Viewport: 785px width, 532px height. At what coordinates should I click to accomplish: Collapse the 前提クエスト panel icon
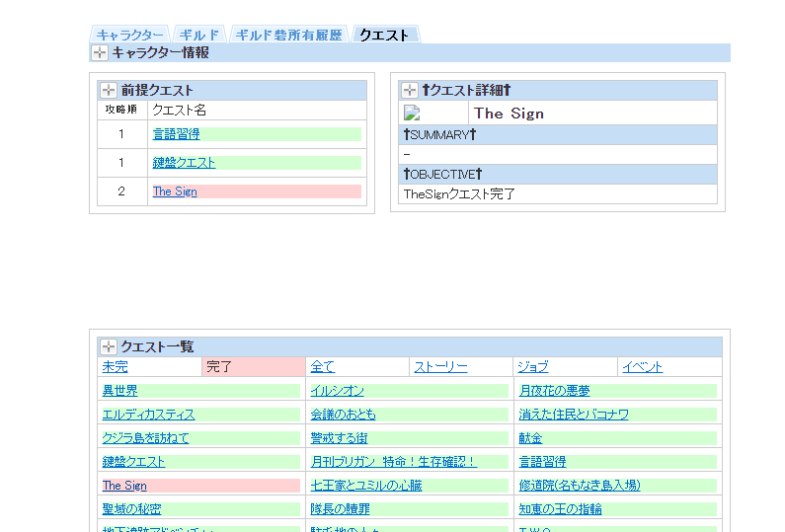109,91
